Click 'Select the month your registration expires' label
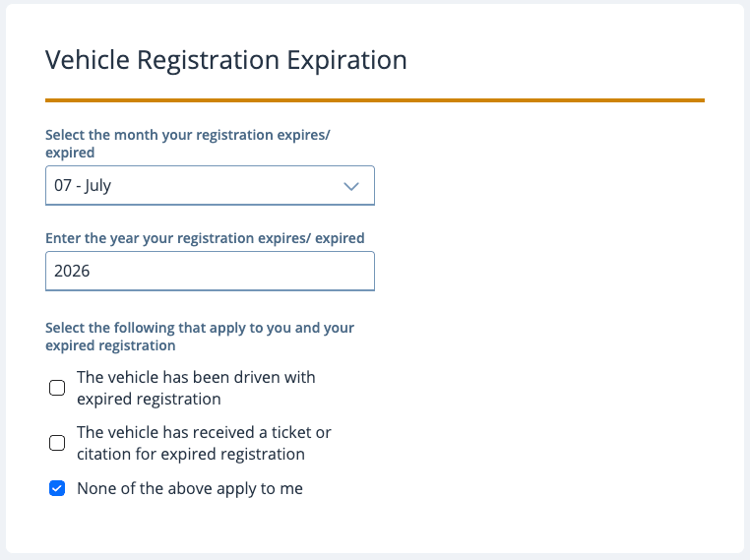Screen dimensions: 750x560 click(x=187, y=144)
